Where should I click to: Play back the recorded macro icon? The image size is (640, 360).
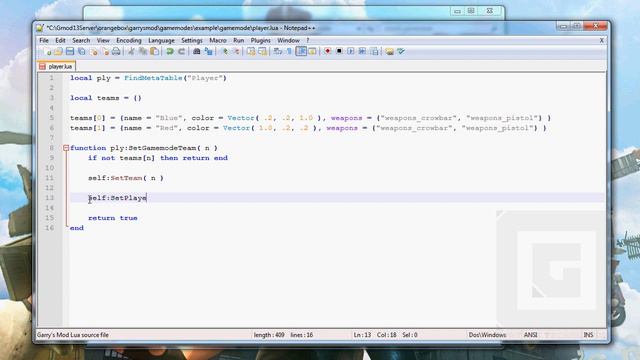(351, 51)
